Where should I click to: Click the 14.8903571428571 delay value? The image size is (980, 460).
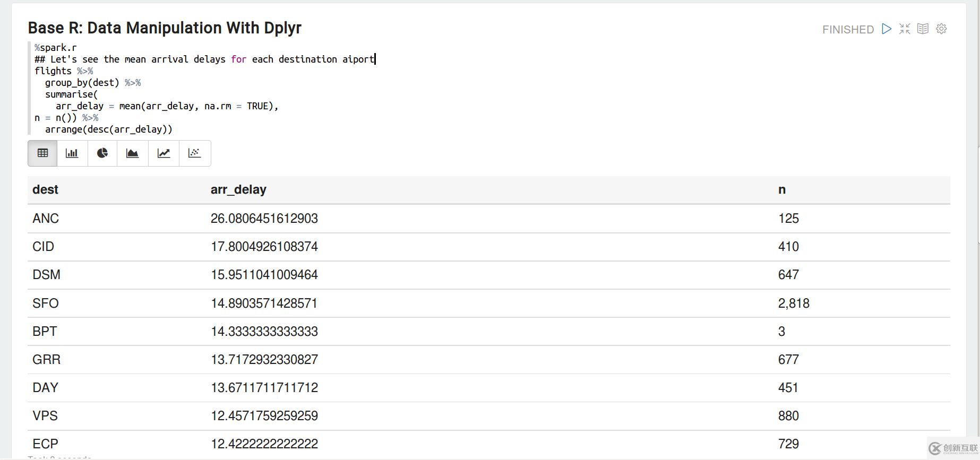(x=264, y=303)
